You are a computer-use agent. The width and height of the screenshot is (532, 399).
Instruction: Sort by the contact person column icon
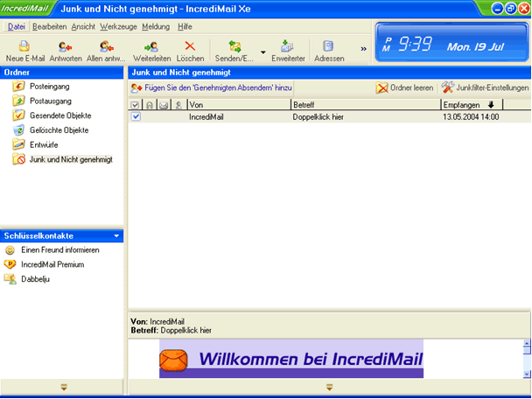pyautogui.click(x=178, y=105)
